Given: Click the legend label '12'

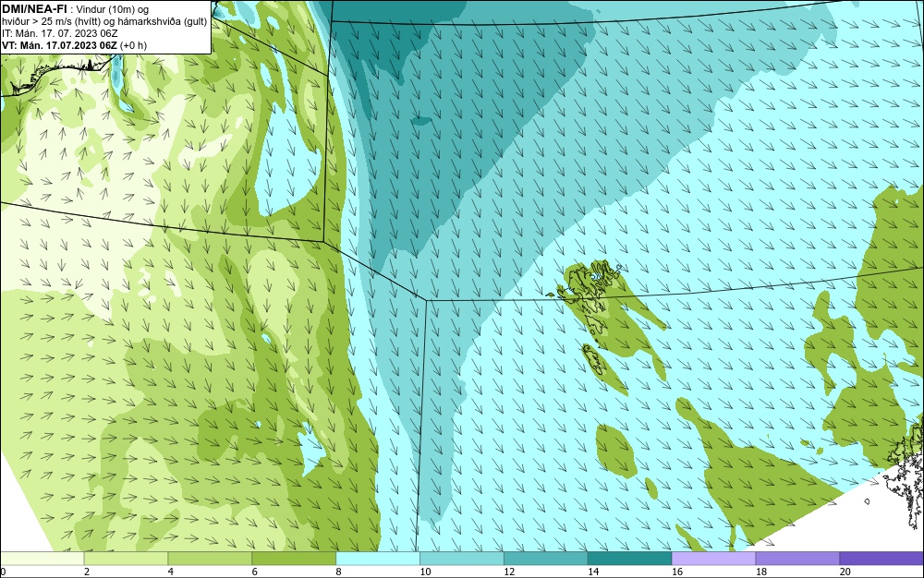Looking at the screenshot, I should (x=509, y=572).
